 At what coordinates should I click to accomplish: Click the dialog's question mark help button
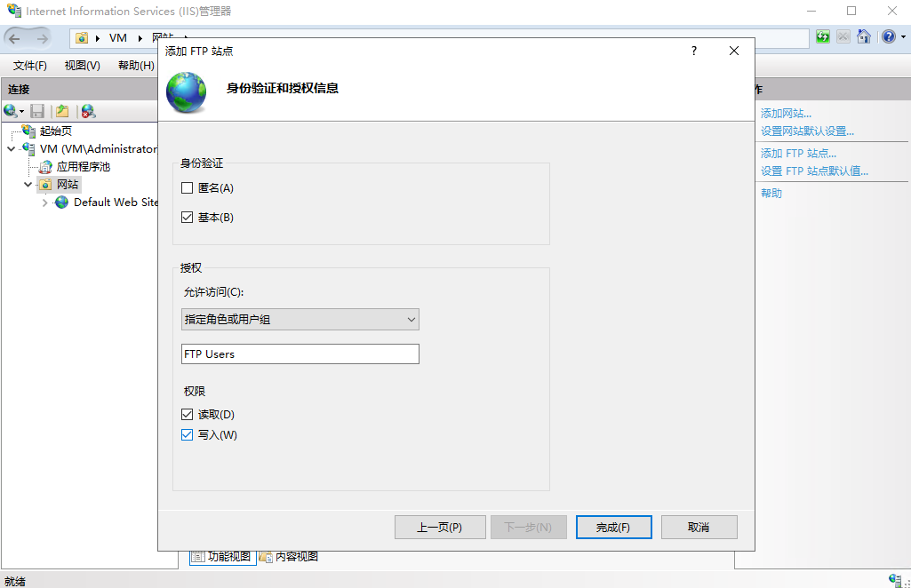(694, 52)
